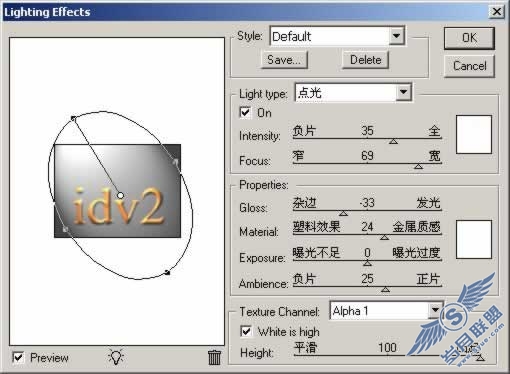Open the light color swatch beside Intensity
The width and height of the screenshot is (510, 374).
point(474,134)
